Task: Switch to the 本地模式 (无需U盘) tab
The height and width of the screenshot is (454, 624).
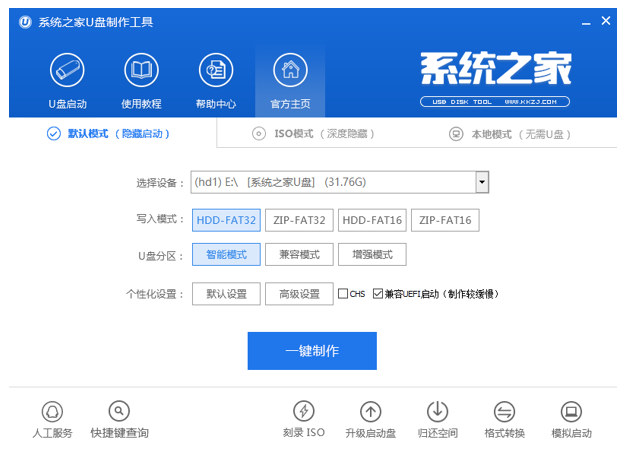Action: point(510,134)
